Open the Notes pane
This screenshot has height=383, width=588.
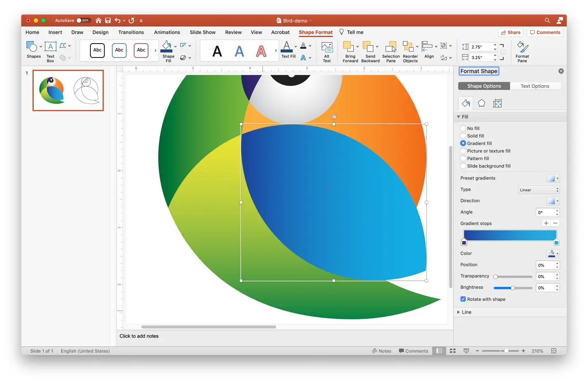pos(382,351)
